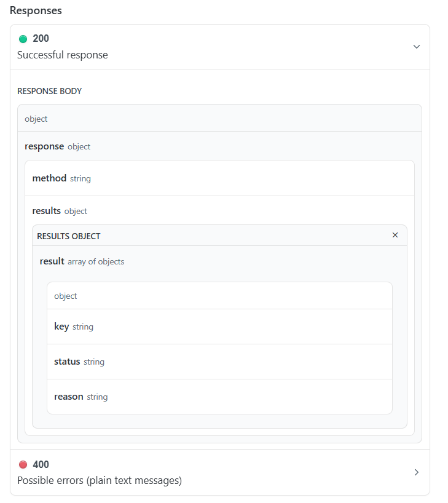Select the reason string field
The width and height of the screenshot is (448, 503).
(219, 397)
